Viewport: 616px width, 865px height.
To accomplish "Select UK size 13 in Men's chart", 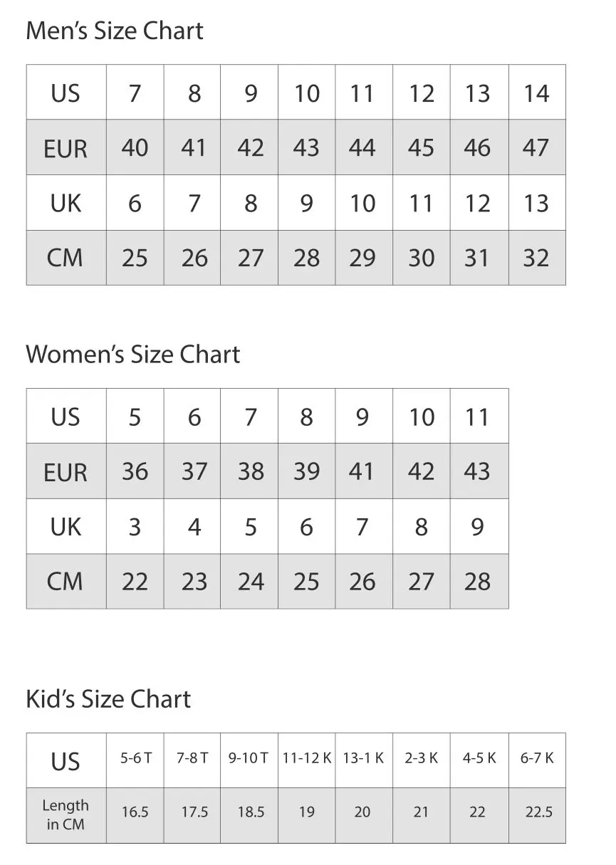I will point(536,203).
